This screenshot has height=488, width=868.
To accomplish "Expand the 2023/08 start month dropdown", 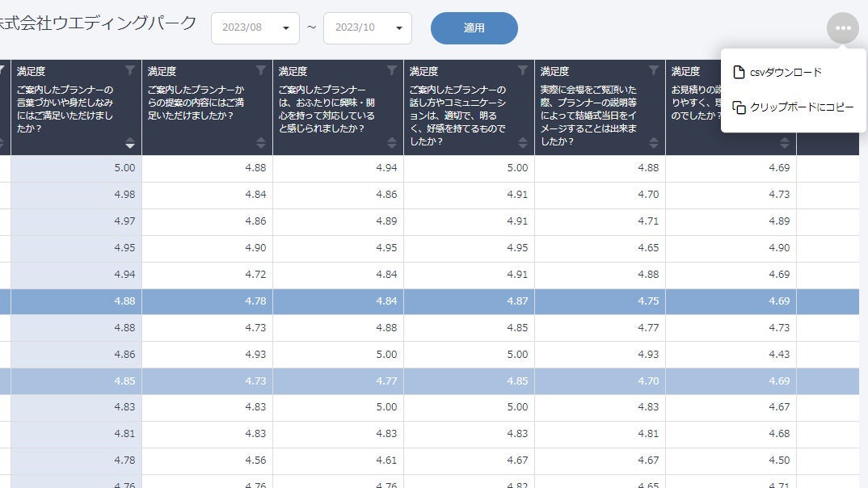I will (x=255, y=28).
